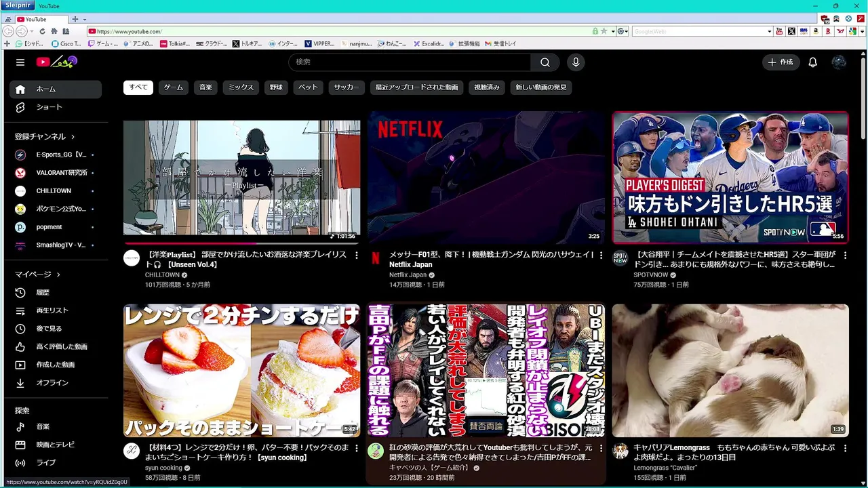
Task: Select 最近アップロードされた動画 filter chip
Action: pyautogui.click(x=417, y=87)
